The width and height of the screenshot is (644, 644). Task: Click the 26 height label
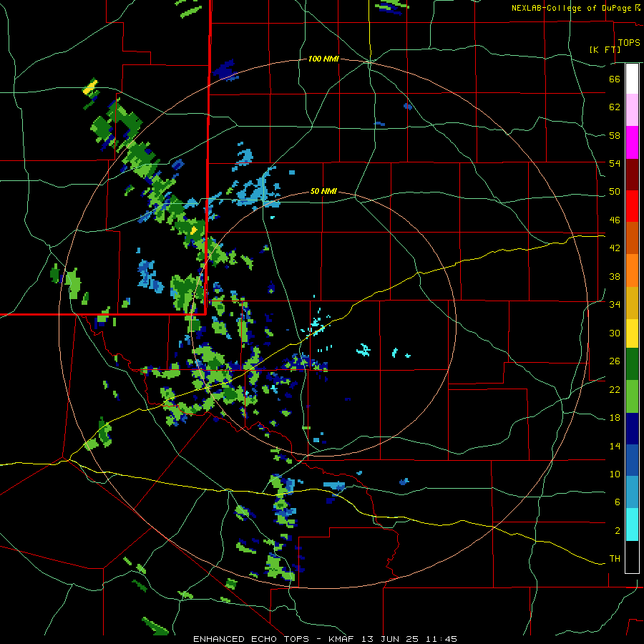coord(615,361)
